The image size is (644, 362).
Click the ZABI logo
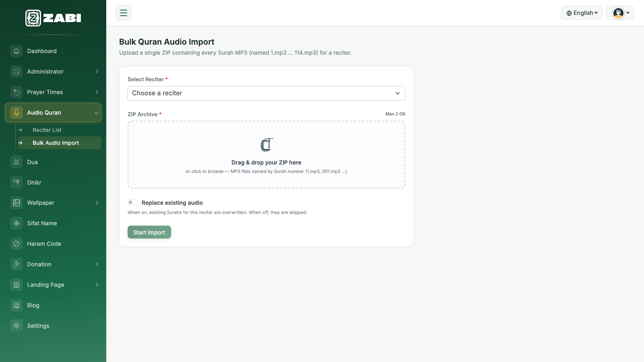pos(53,18)
